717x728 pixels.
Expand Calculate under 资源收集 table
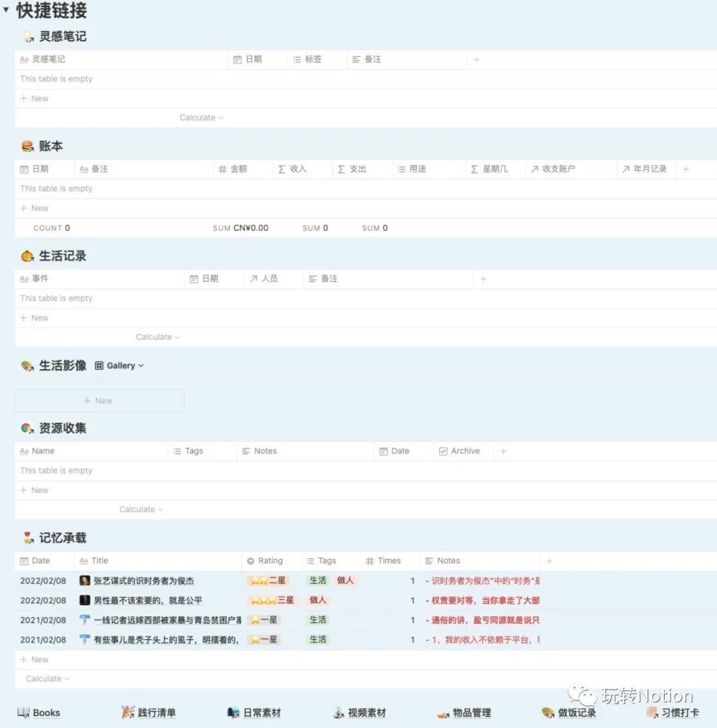[141, 510]
